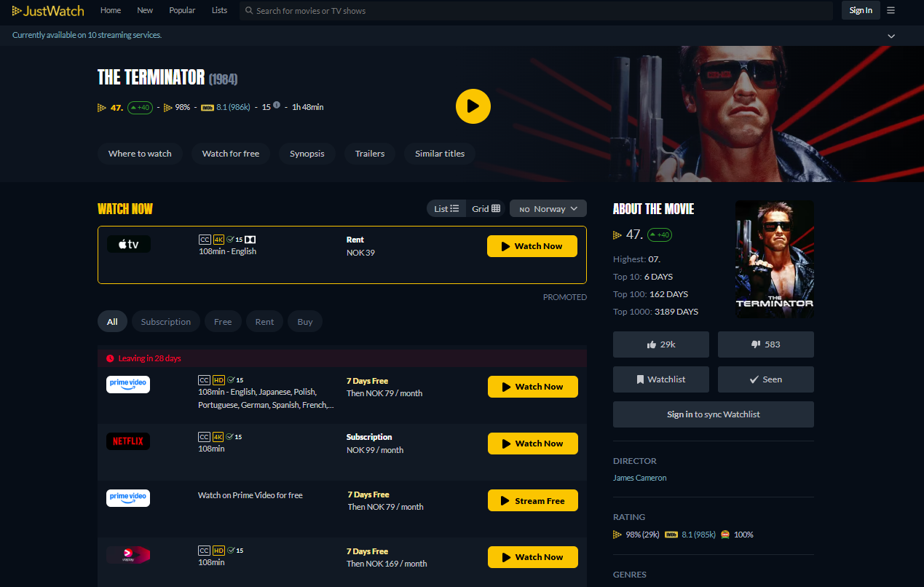The image size is (924, 587).
Task: Click the Viaplay provider logo
Action: (128, 555)
